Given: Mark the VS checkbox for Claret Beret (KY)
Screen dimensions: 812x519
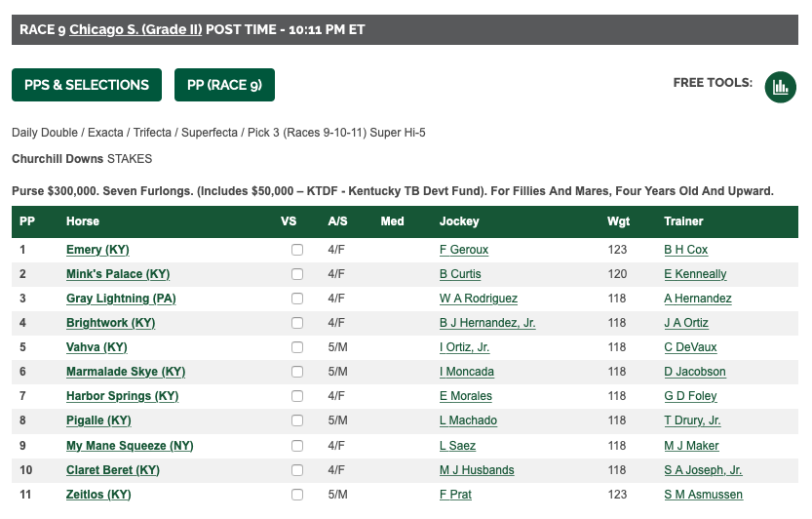Looking at the screenshot, I should point(297,470).
